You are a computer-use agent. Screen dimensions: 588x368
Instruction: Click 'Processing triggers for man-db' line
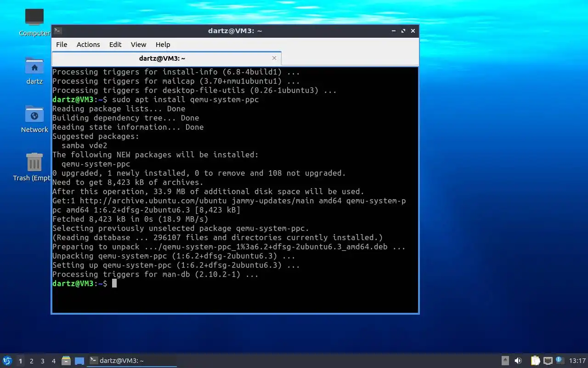tap(155, 274)
